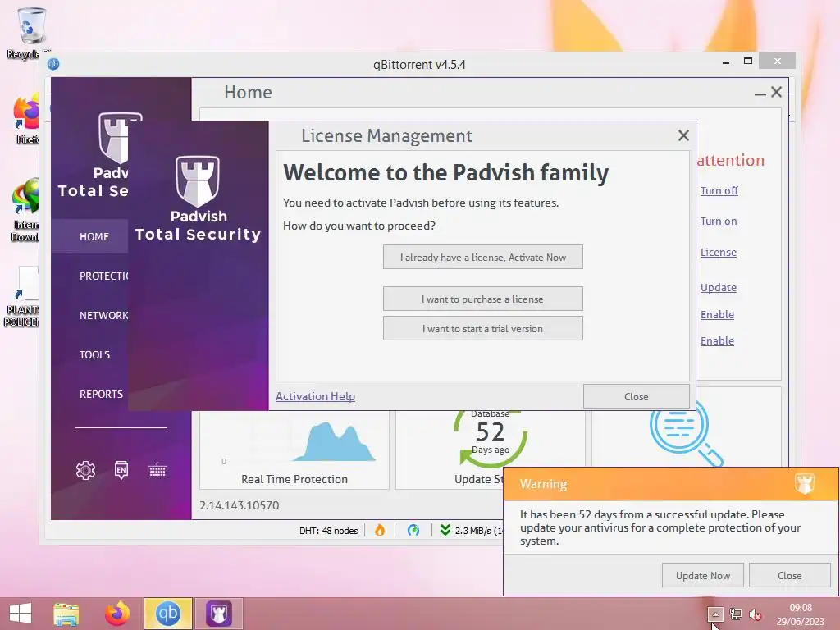Click the magnifier scan icon in Padvish Home
The image size is (840, 630).
[x=686, y=435]
